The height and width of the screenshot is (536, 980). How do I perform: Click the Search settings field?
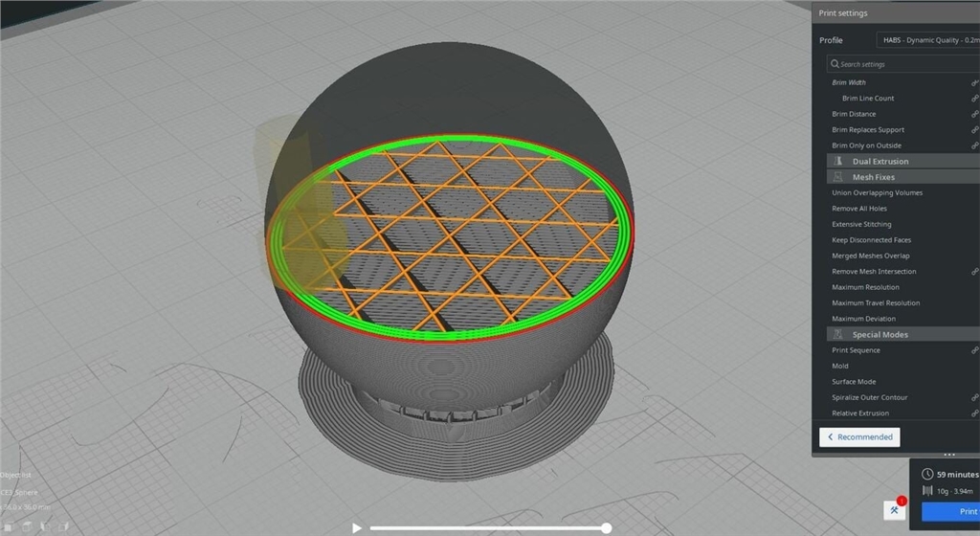tap(904, 64)
